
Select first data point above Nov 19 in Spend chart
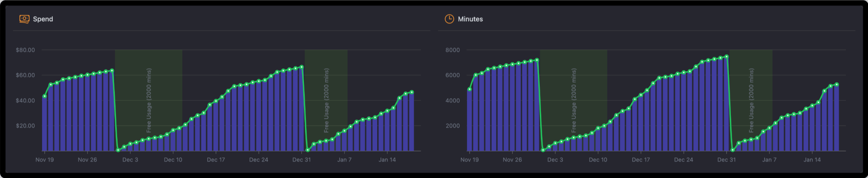point(45,96)
